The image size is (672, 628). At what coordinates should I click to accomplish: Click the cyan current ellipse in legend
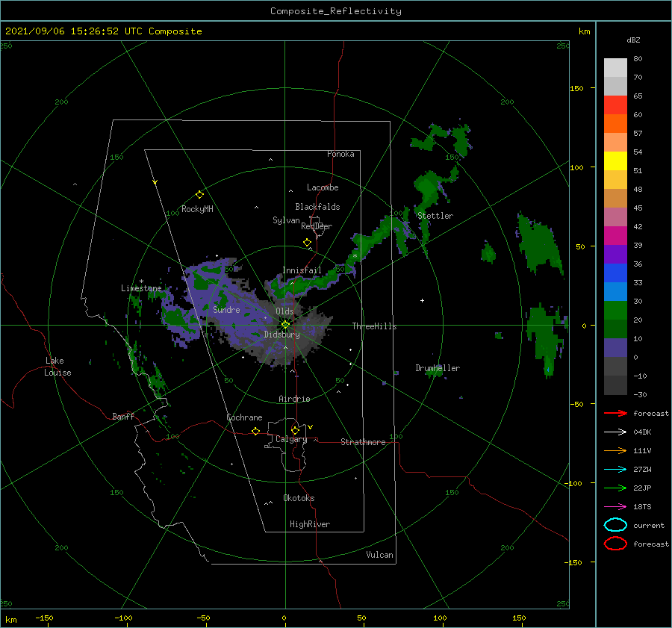[x=615, y=525]
